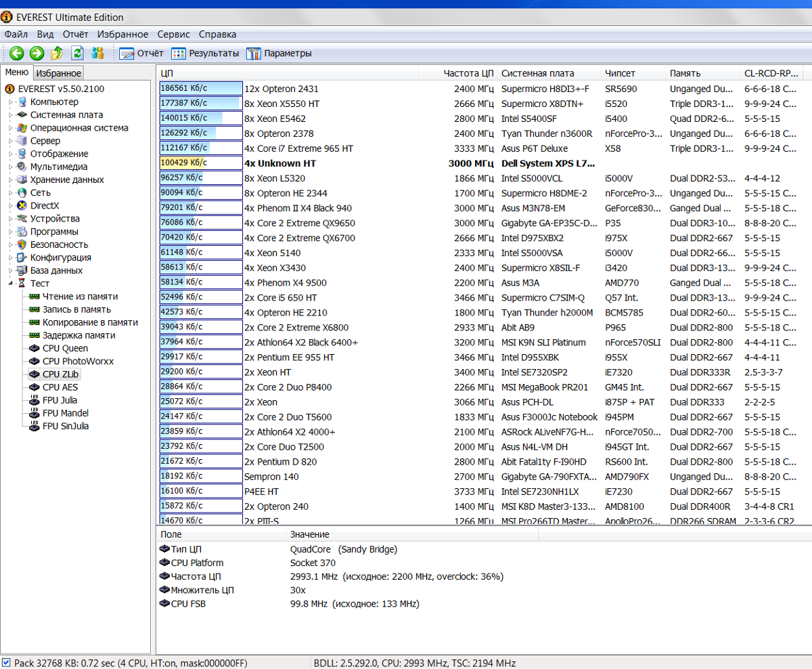
Task: Click the Refresh toolbar icon
Action: click(78, 53)
